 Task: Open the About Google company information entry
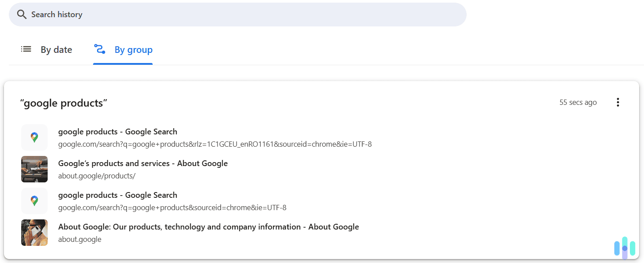[208, 226]
